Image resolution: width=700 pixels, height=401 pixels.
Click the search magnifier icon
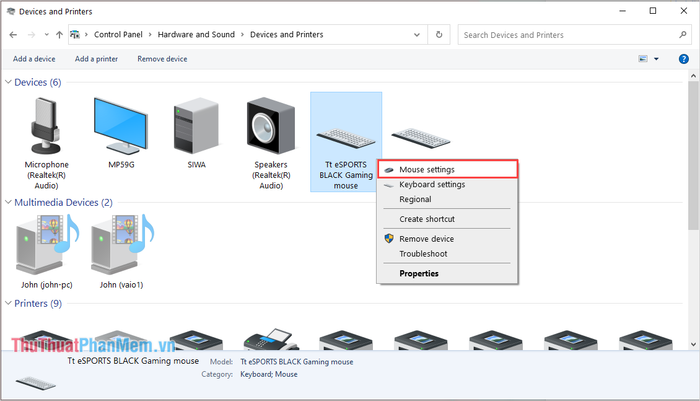pos(682,34)
